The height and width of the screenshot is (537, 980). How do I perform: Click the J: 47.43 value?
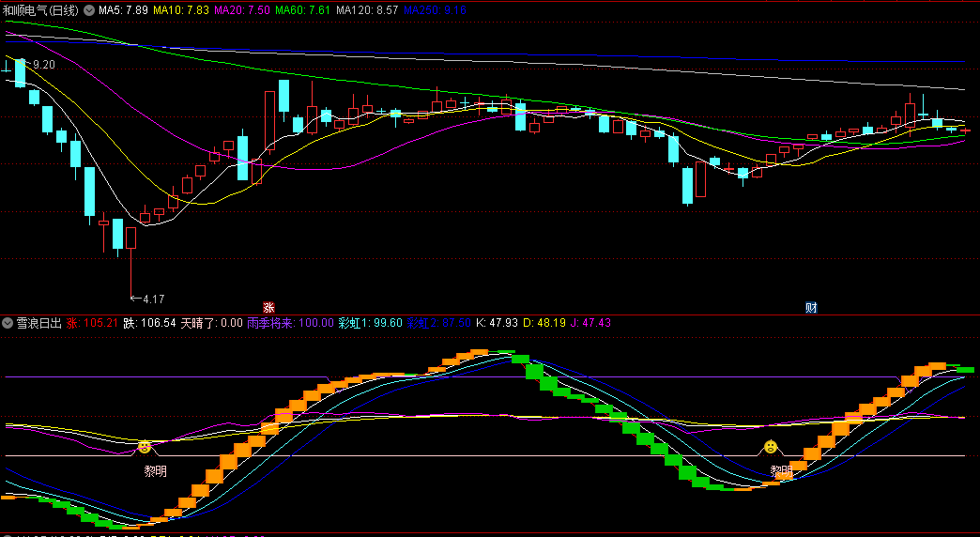[x=590, y=323]
